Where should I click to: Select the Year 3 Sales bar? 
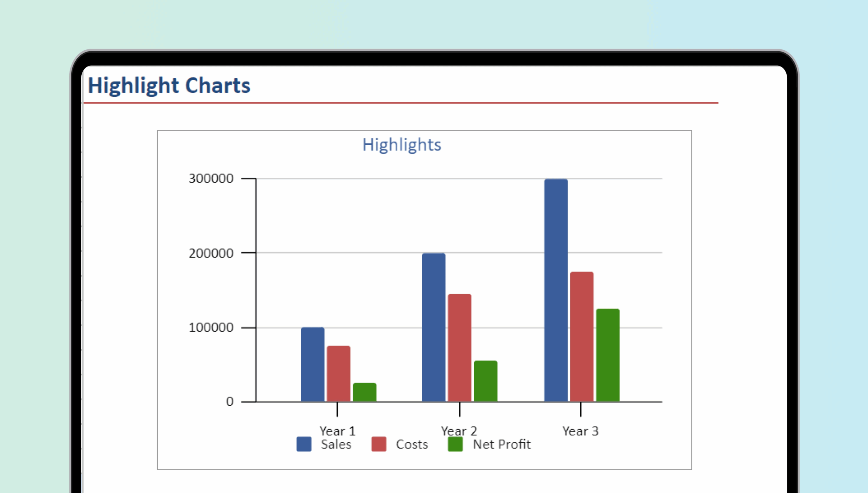pyautogui.click(x=556, y=290)
